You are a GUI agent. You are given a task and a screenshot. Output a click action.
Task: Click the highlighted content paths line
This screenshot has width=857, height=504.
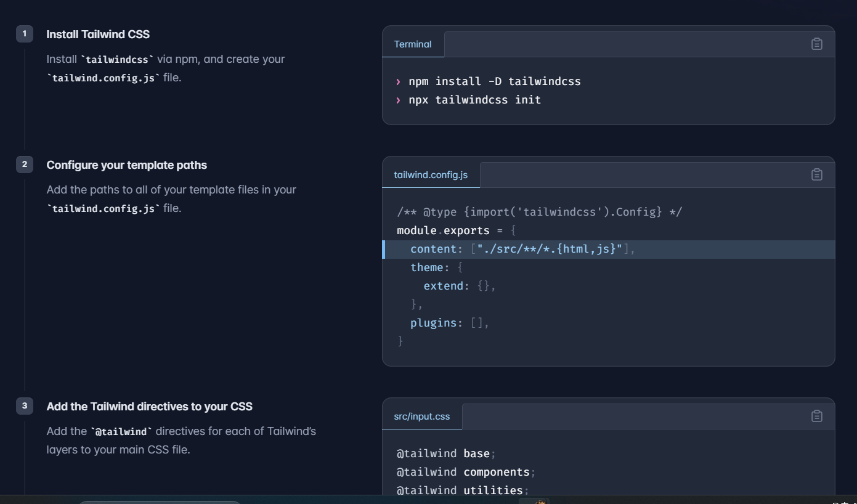pos(609,250)
